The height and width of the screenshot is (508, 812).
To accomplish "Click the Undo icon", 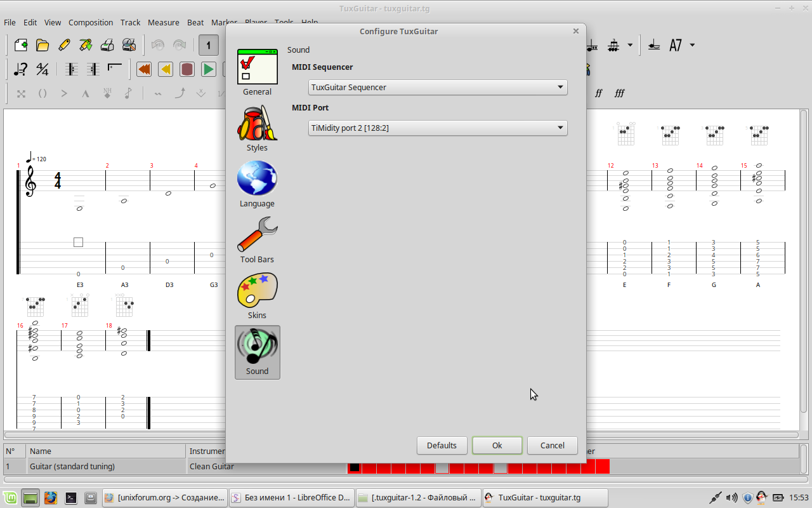I will [x=158, y=45].
